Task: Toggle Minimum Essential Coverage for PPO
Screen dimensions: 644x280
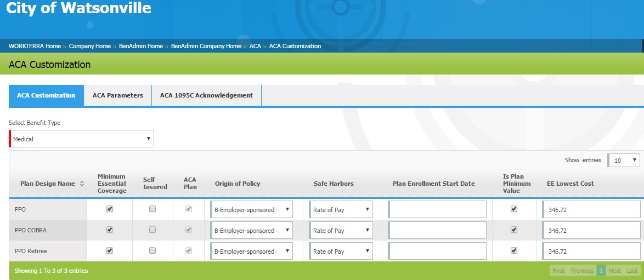Action: 110,209
